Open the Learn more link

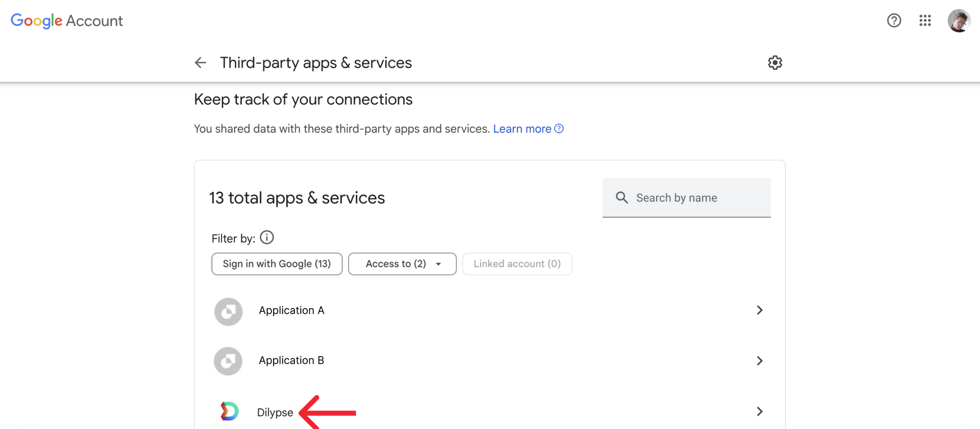(528, 129)
